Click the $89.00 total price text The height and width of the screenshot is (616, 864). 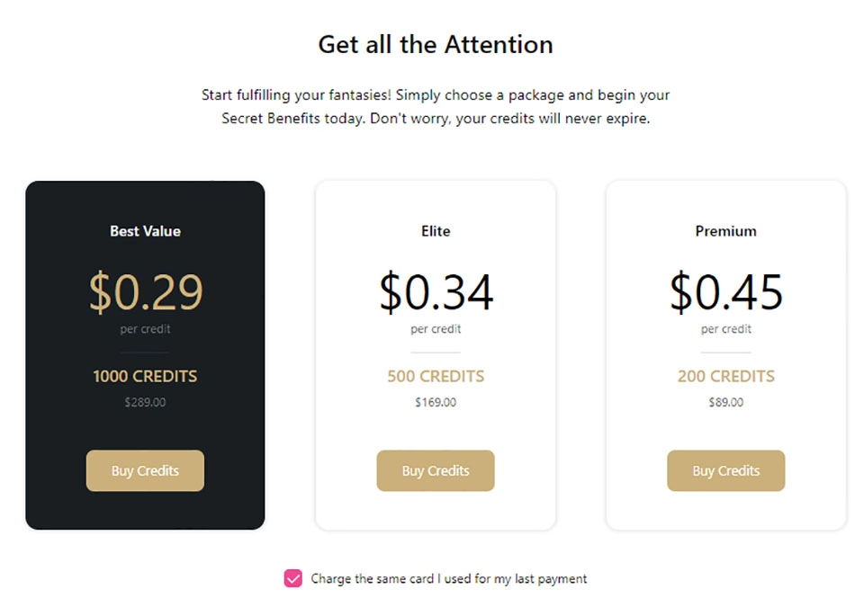725,402
